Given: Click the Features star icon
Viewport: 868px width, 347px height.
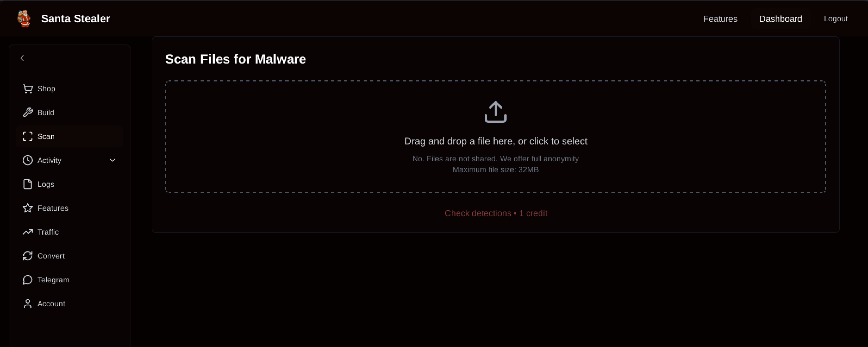Looking at the screenshot, I should point(28,208).
